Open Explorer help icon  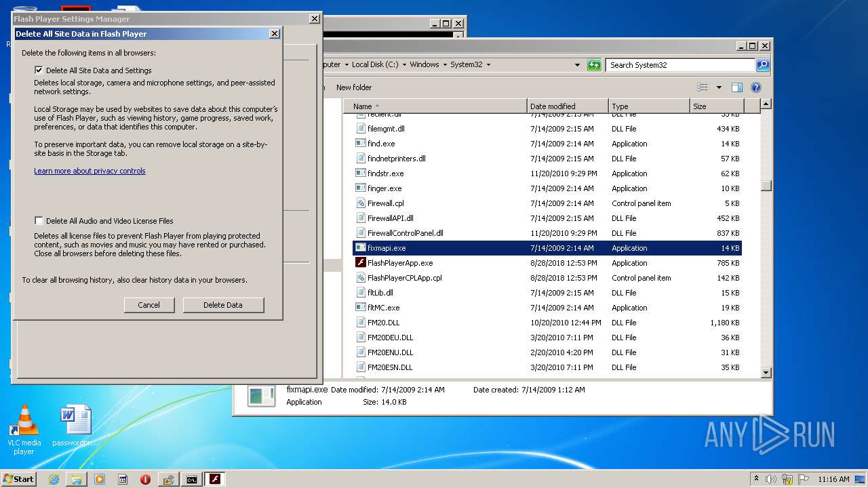pos(756,87)
